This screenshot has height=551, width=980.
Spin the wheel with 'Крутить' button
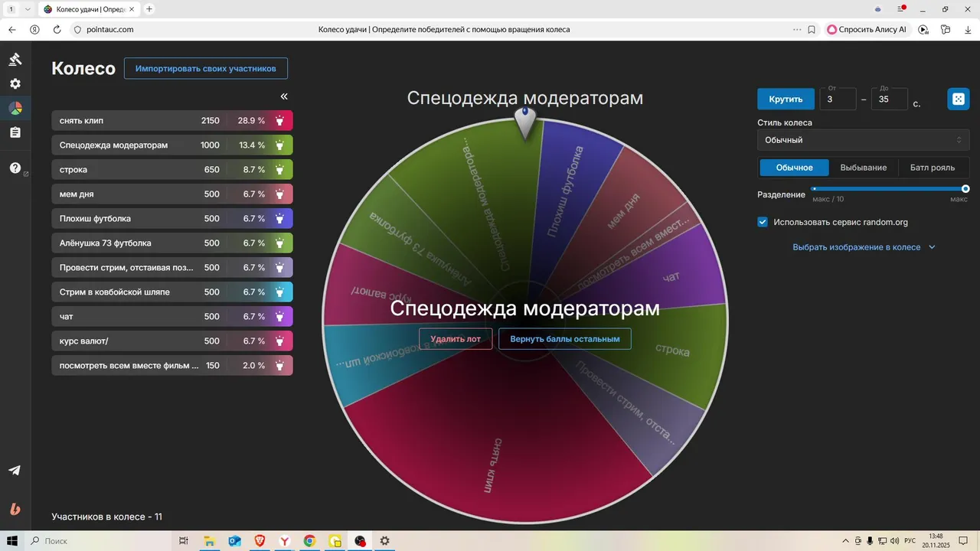tap(786, 99)
